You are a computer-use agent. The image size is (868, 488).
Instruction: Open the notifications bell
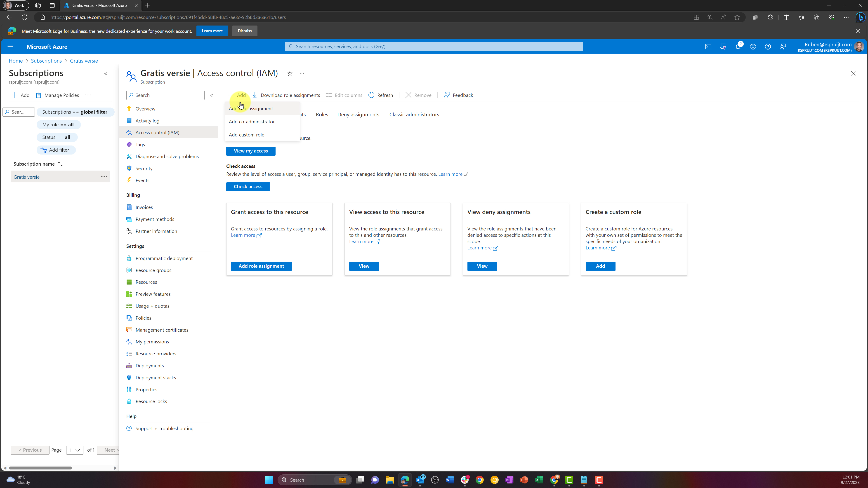738,47
